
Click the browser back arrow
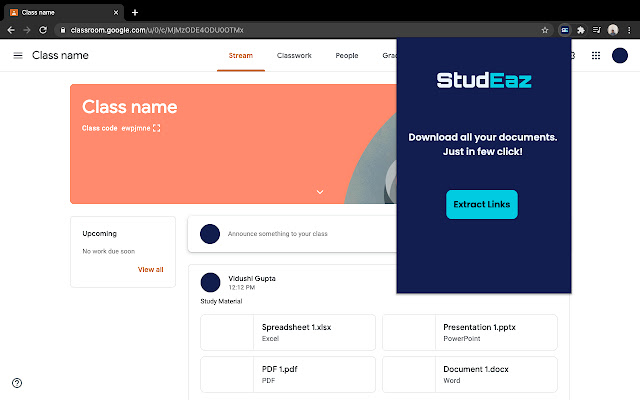pyautogui.click(x=11, y=30)
